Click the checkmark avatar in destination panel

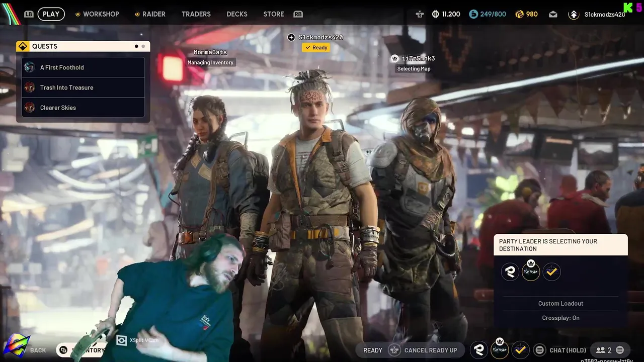[x=552, y=272]
